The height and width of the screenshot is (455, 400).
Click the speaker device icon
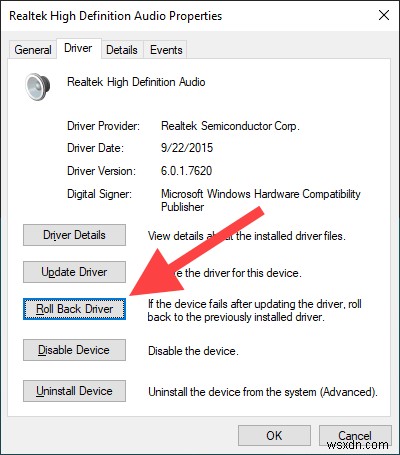point(38,86)
